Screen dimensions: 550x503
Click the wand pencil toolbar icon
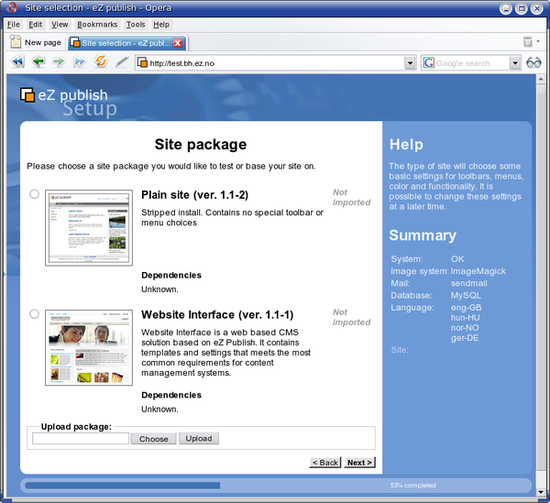pyautogui.click(x=122, y=62)
